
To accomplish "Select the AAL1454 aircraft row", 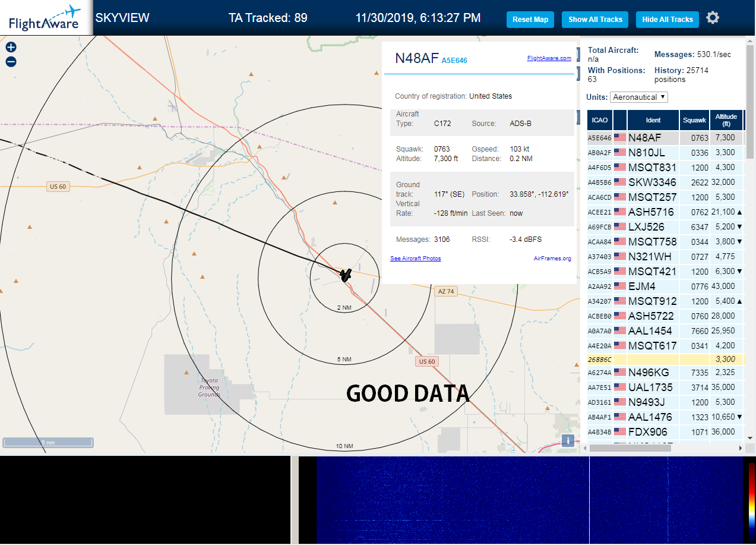I will point(665,331).
